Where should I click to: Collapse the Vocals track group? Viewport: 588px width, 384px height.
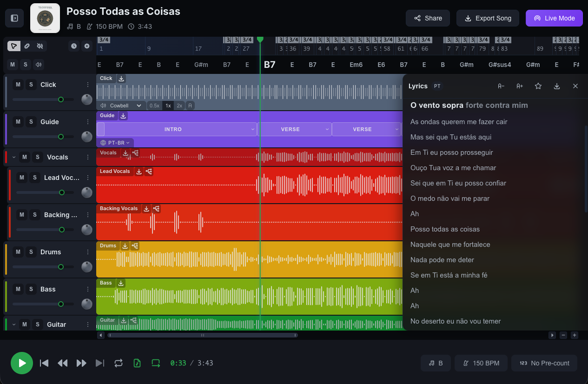[14, 157]
